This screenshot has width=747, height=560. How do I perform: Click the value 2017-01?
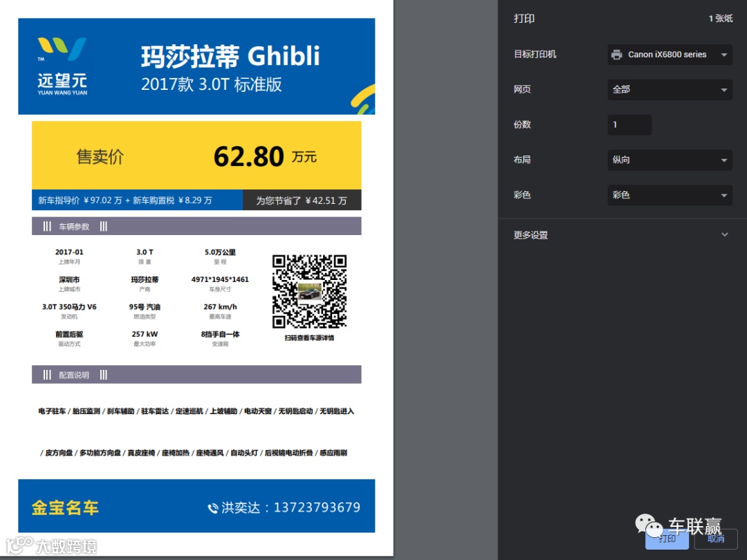click(x=69, y=252)
